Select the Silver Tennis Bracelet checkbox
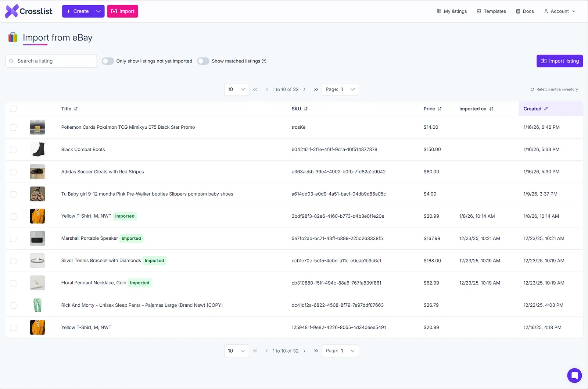Image resolution: width=588 pixels, height=389 pixels. click(x=13, y=261)
